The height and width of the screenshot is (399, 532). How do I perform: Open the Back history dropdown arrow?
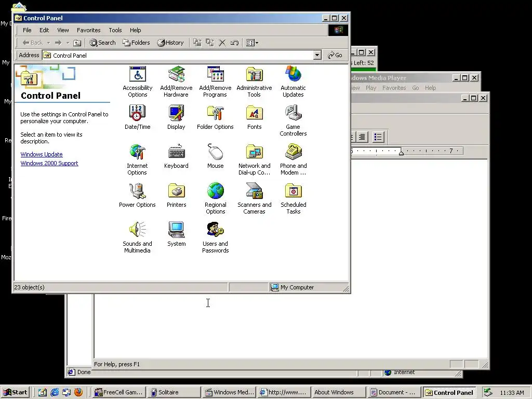point(48,43)
